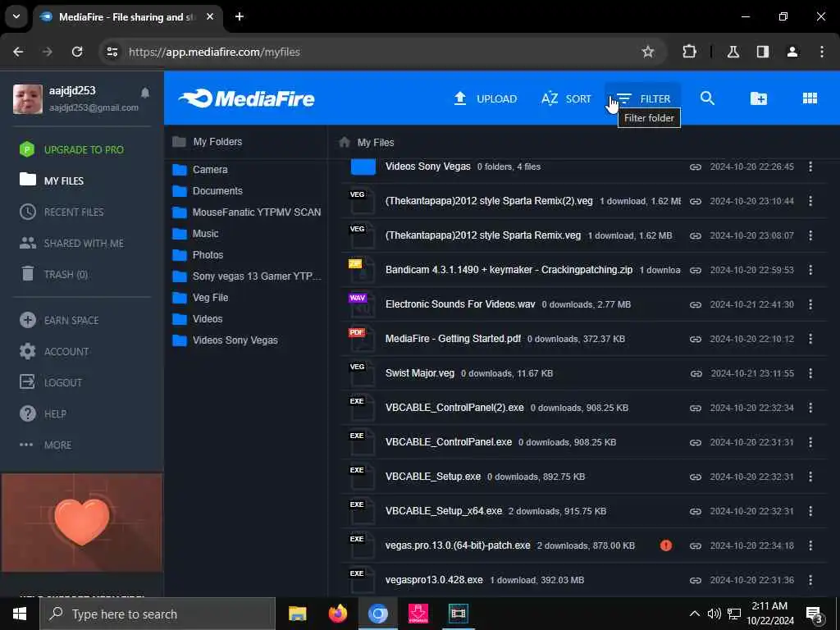
Task: Open File Explorer from taskbar
Action: [x=297, y=614]
